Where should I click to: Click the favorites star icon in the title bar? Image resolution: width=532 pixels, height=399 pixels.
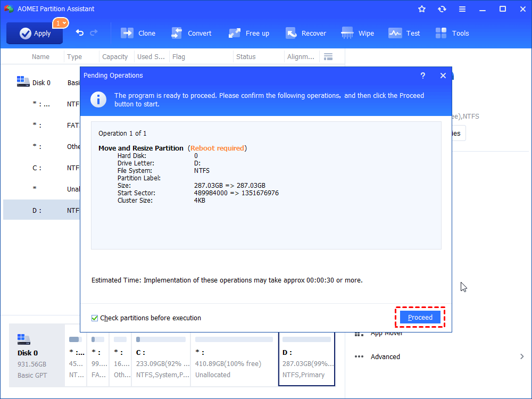422,9
